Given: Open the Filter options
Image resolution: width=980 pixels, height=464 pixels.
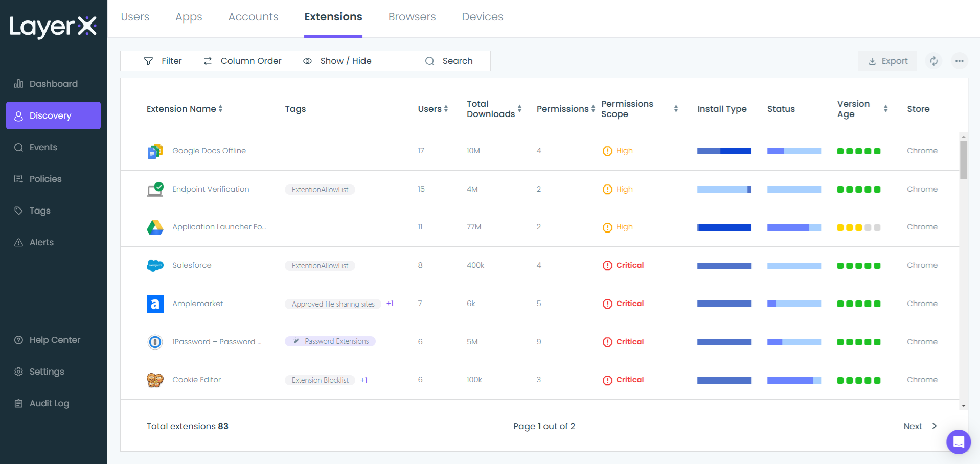Looking at the screenshot, I should (x=163, y=61).
